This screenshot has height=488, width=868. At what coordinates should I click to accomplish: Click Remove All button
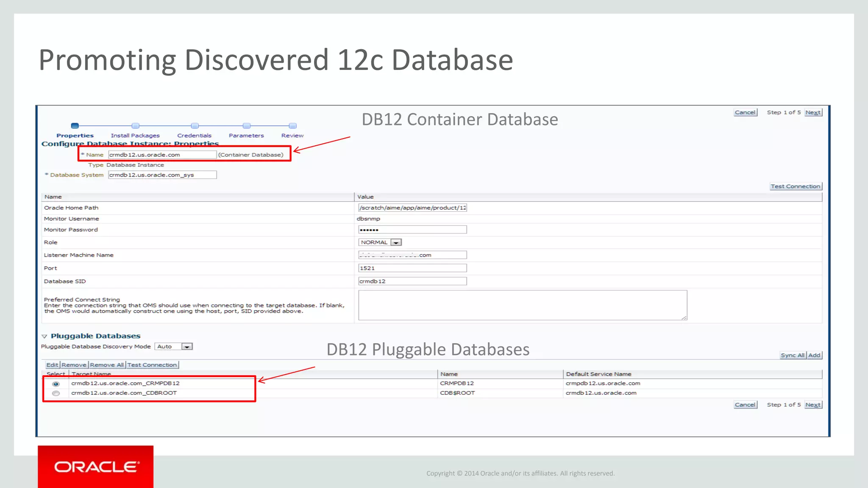tap(107, 365)
